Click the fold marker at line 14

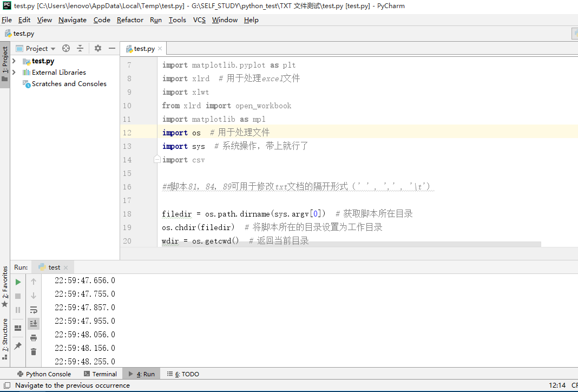tap(157, 159)
